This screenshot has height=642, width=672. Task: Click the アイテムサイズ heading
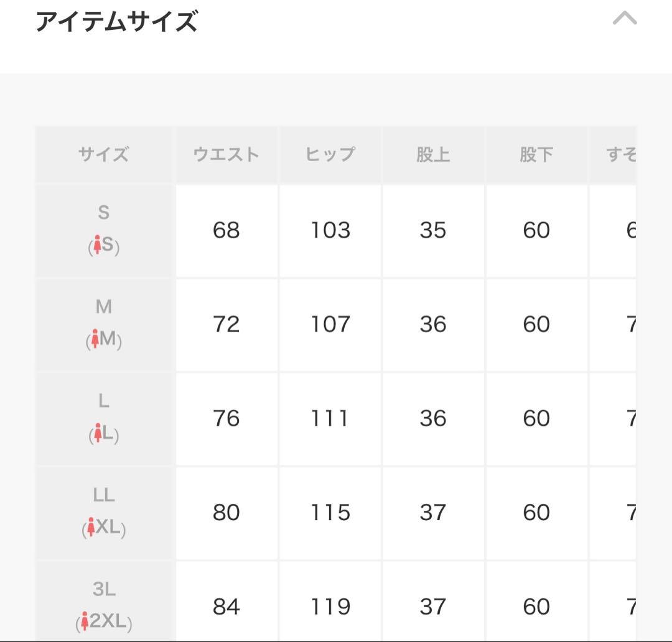116,22
